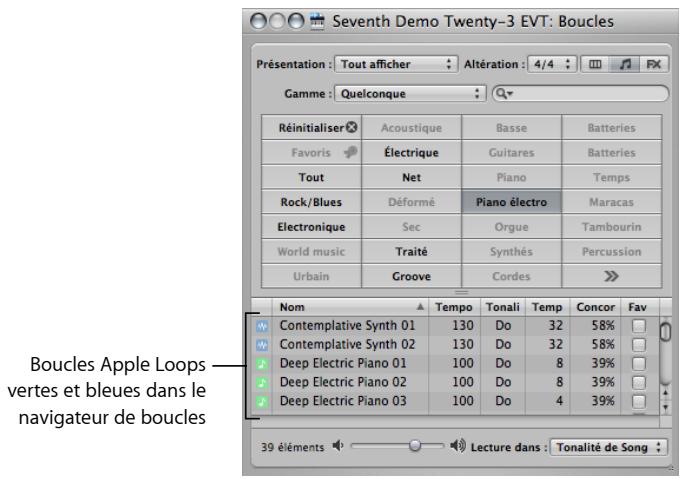This screenshot has width=687, height=479.
Task: Sort list by Concor column
Action: tap(595, 307)
